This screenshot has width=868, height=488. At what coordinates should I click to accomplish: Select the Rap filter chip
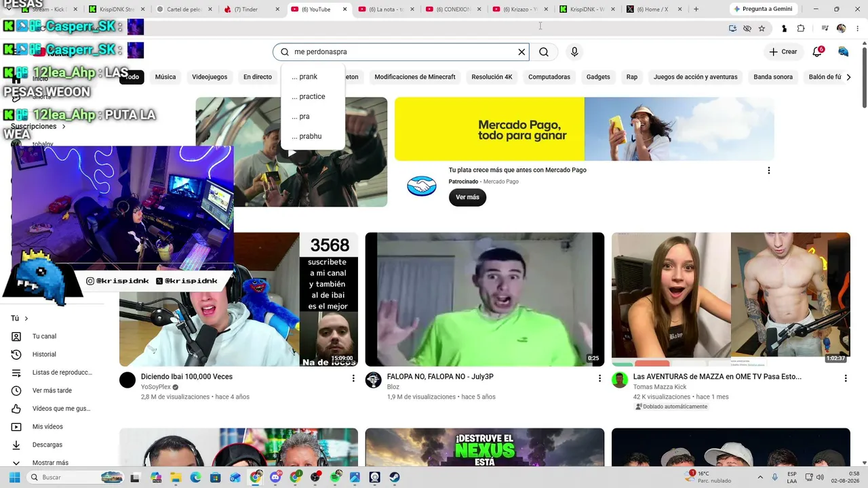[632, 77]
